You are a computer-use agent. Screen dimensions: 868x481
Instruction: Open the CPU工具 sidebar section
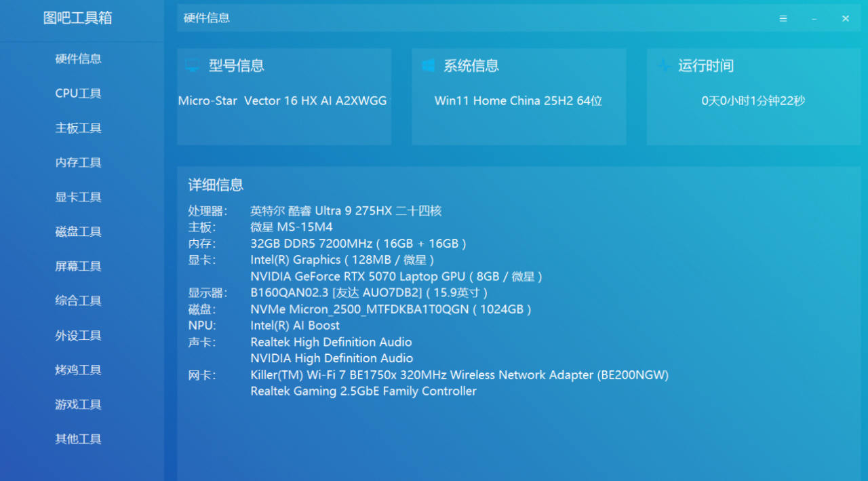79,94
